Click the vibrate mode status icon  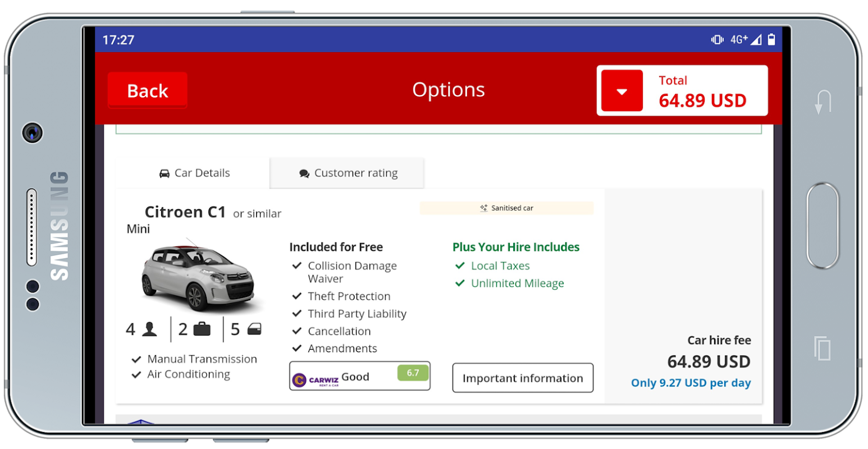point(717,39)
